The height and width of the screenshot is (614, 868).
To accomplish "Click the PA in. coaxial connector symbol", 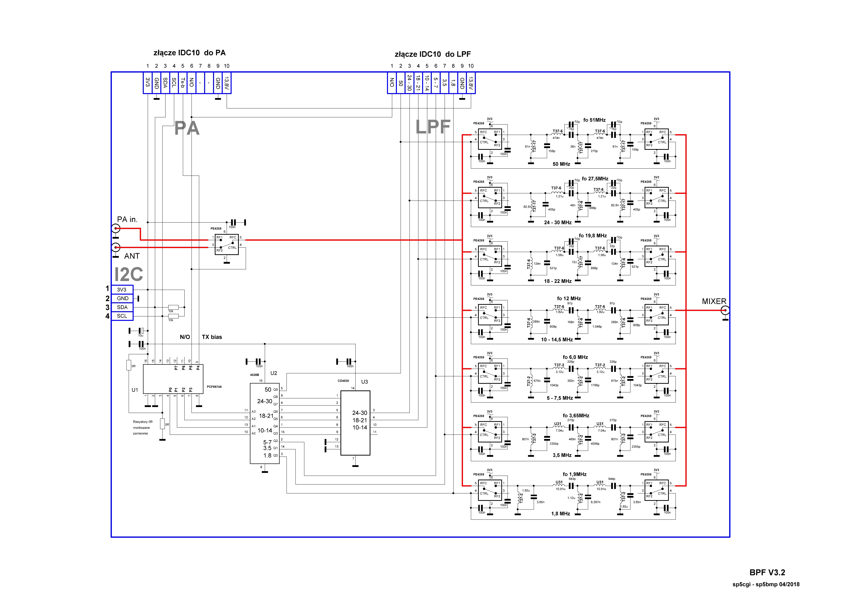I will click(x=116, y=228).
